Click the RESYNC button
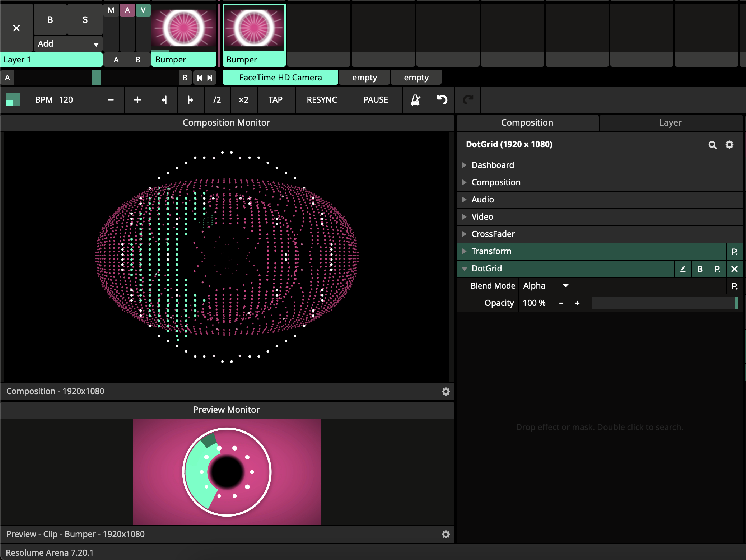The image size is (746, 560). click(x=322, y=100)
